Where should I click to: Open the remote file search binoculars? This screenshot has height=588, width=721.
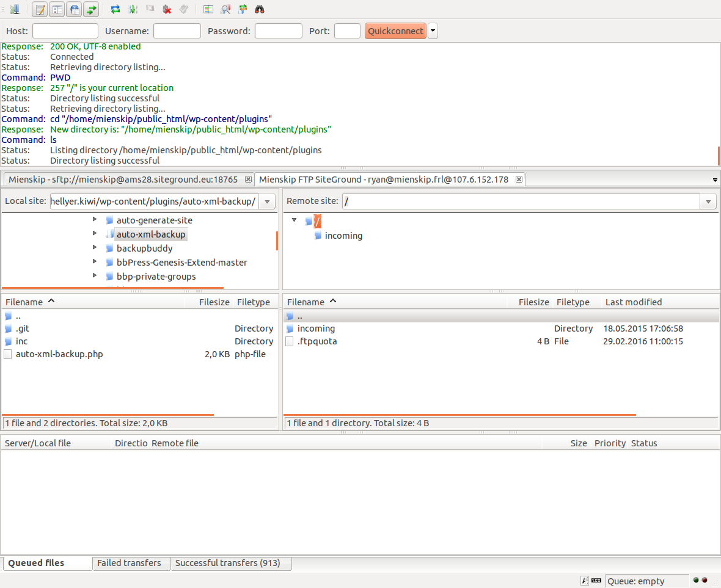(x=260, y=9)
